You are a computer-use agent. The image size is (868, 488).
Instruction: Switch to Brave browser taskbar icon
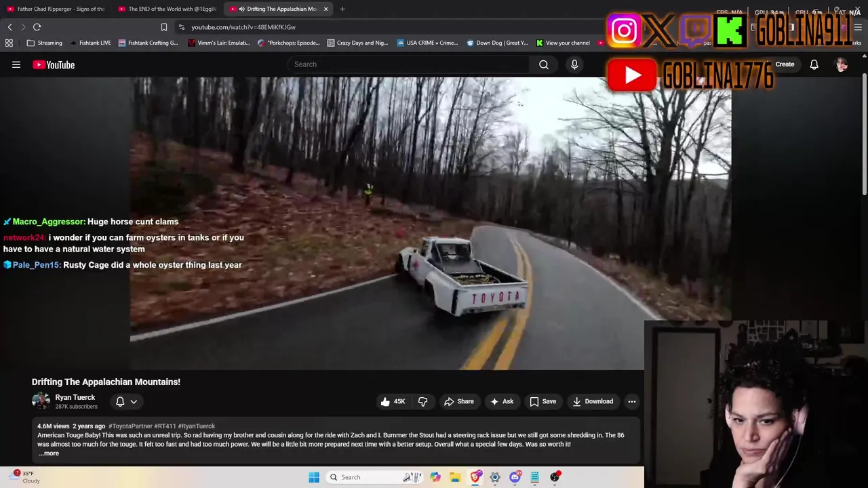(475, 477)
